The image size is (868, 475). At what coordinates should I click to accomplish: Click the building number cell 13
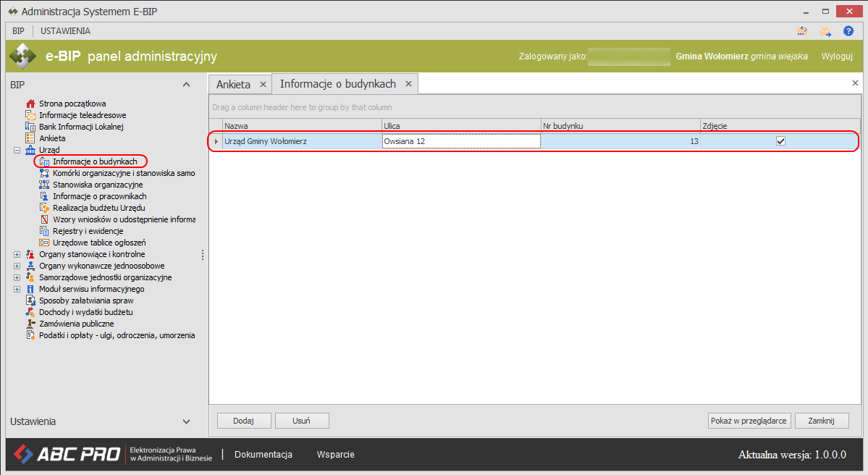pyautogui.click(x=620, y=141)
